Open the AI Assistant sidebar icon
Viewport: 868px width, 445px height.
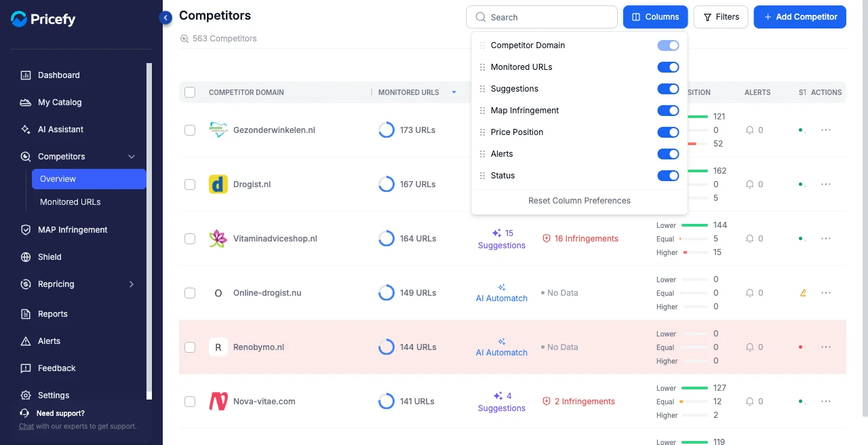26,129
